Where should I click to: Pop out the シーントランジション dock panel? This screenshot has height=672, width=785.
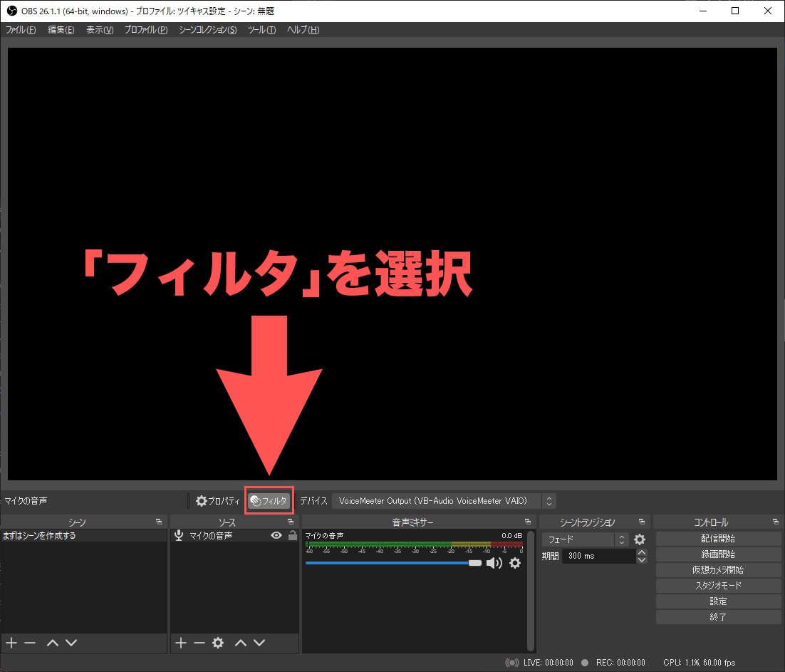click(x=642, y=522)
